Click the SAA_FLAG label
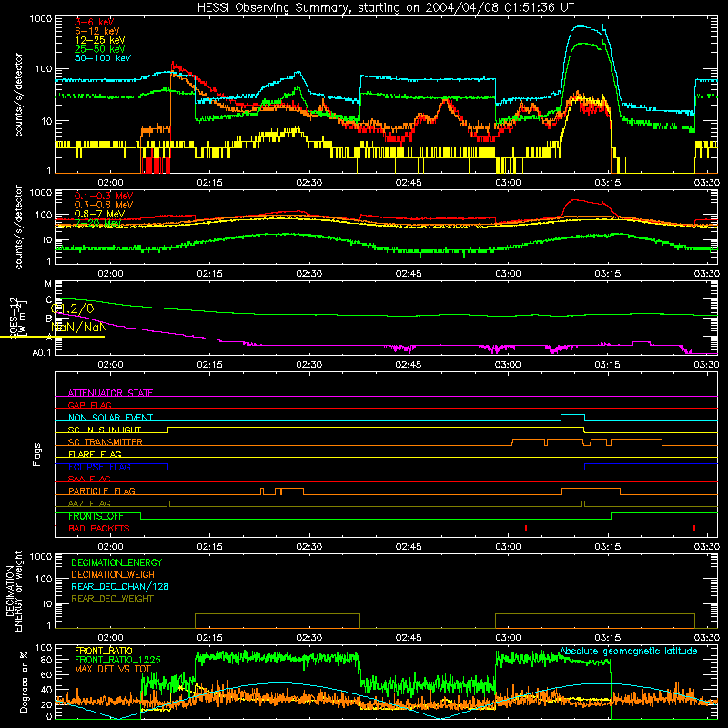728x728 pixels. pyautogui.click(x=89, y=480)
